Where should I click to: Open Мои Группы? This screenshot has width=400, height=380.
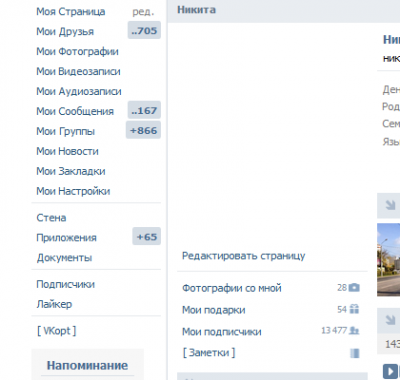[66, 131]
